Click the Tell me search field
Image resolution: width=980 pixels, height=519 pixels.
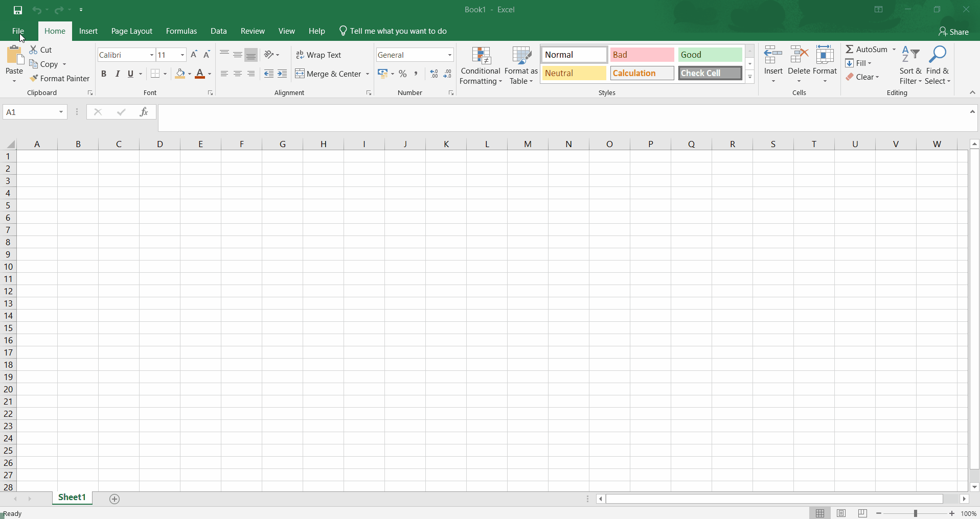(x=398, y=31)
